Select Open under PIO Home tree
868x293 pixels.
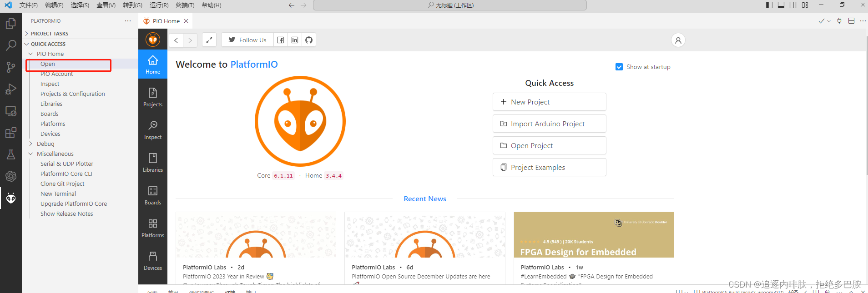pos(47,64)
